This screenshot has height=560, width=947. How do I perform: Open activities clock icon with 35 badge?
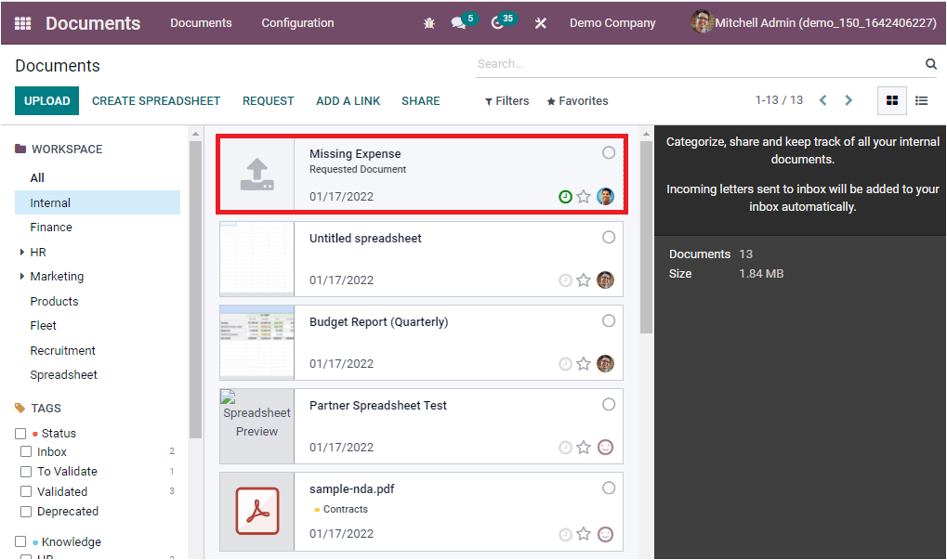click(x=497, y=23)
